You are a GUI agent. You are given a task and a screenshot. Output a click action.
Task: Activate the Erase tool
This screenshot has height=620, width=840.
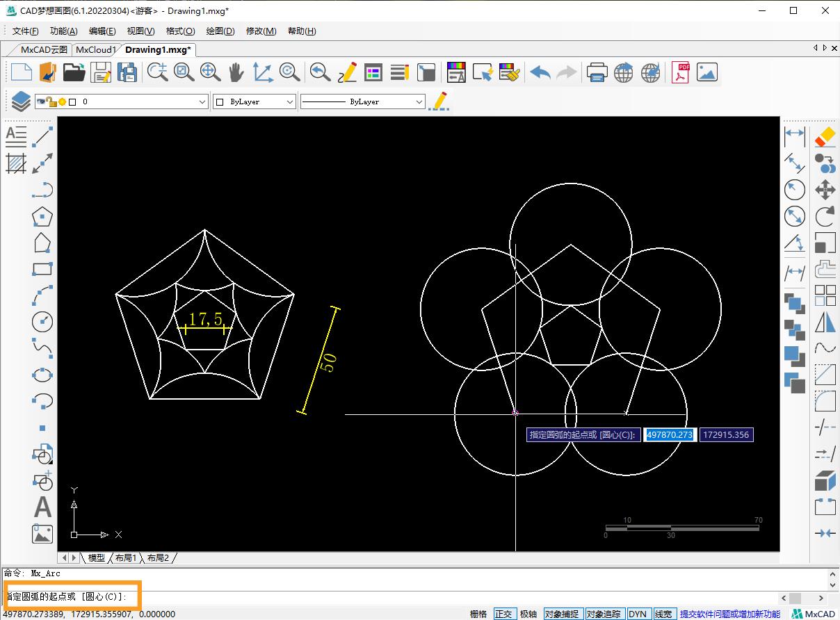(825, 136)
